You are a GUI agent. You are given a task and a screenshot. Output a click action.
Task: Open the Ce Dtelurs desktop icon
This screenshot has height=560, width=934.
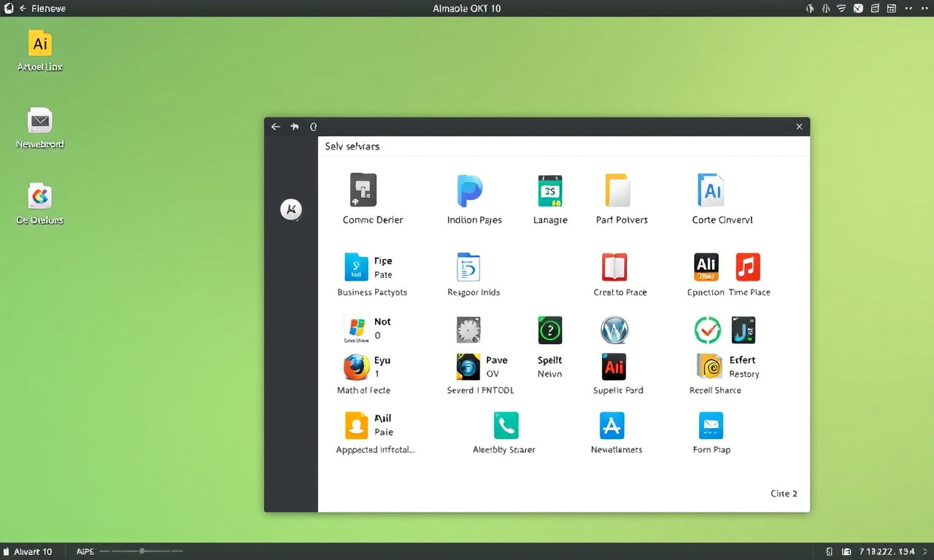[x=40, y=196]
